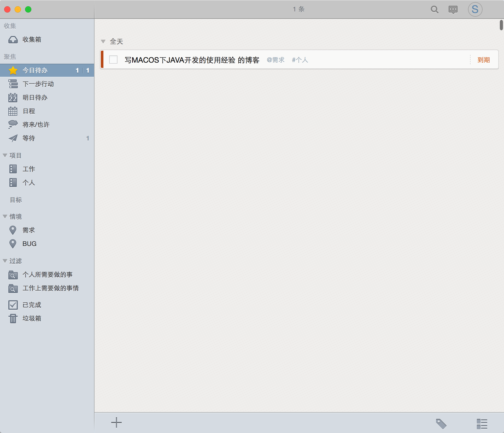
Task: Click the @需求 context tag on task
Action: [x=276, y=60]
